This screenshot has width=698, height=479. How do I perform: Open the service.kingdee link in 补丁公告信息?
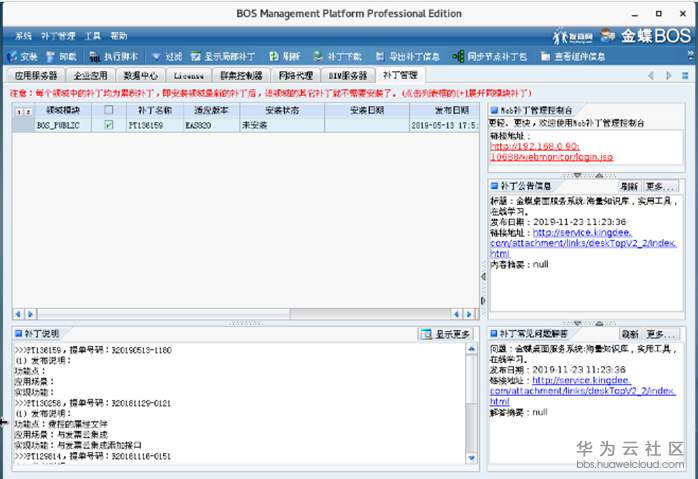[x=583, y=243]
